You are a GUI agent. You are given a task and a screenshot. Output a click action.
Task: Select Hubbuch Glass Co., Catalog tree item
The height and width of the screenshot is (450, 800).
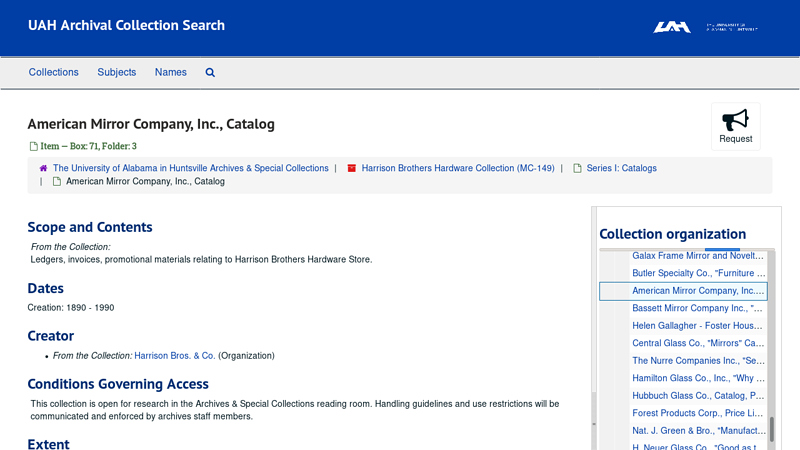point(697,395)
